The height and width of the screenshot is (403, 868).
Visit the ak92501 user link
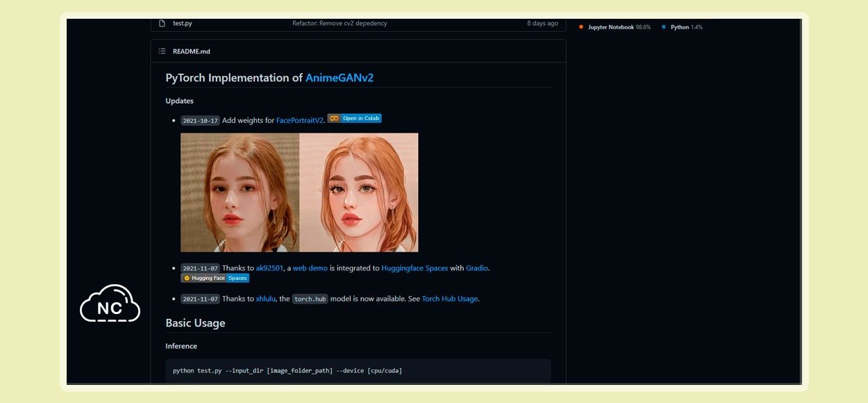(269, 268)
